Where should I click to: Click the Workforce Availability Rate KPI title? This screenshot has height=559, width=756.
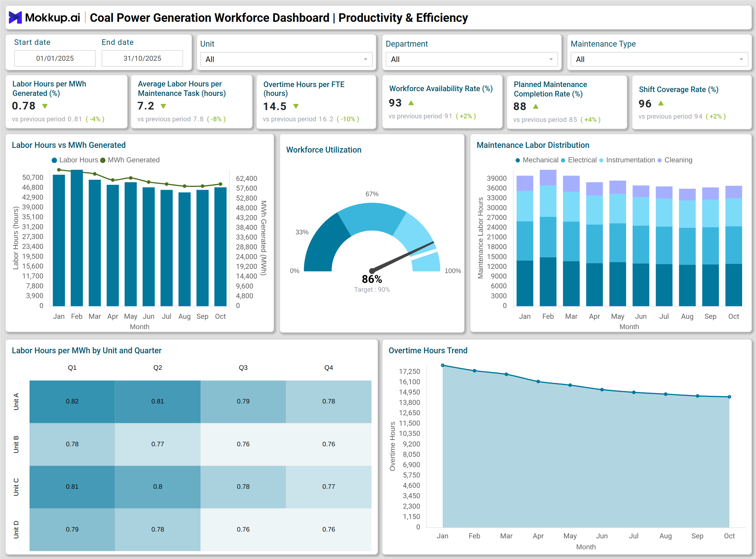coord(441,89)
